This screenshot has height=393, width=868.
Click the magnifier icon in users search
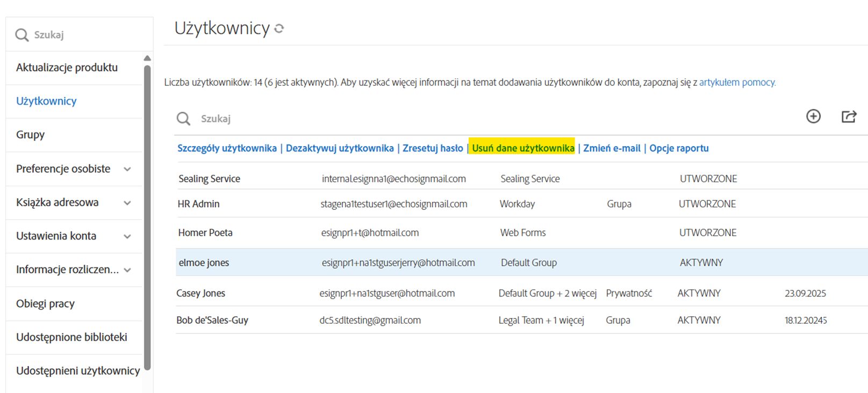point(183,119)
